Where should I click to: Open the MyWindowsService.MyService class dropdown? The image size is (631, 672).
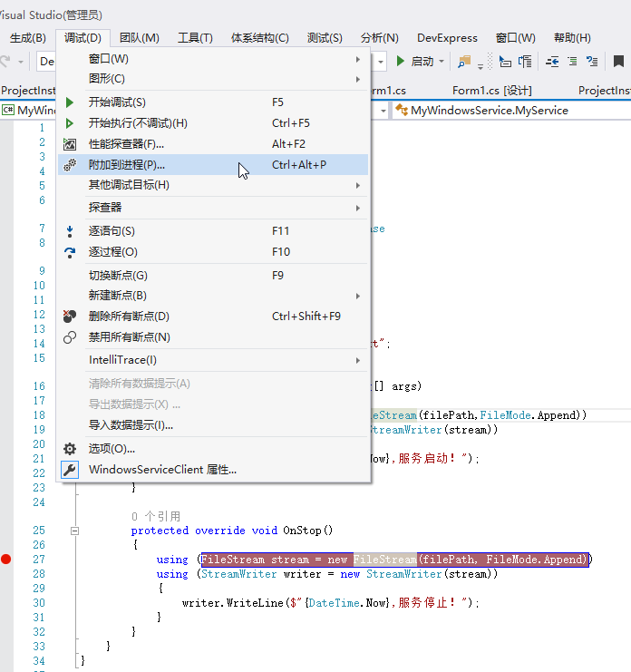[490, 110]
